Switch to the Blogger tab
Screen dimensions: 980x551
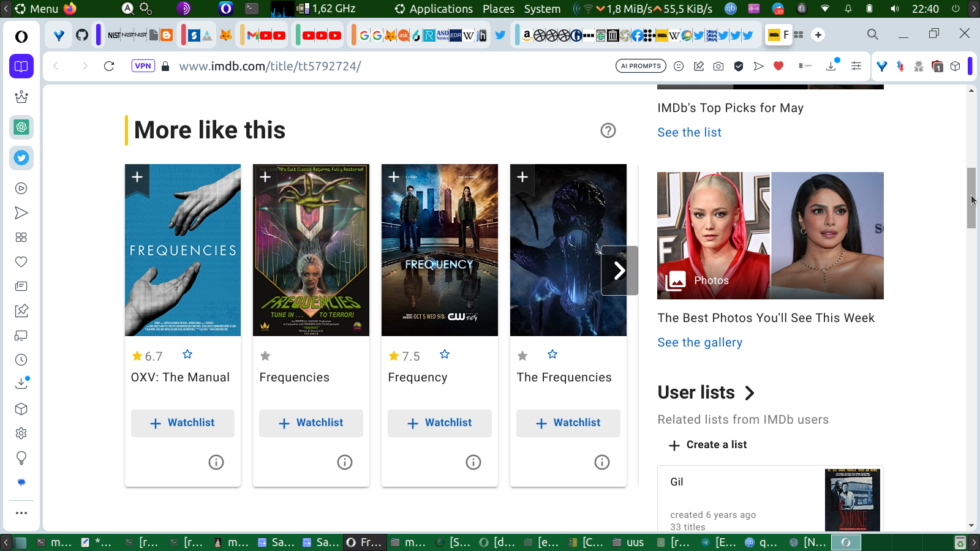(166, 35)
